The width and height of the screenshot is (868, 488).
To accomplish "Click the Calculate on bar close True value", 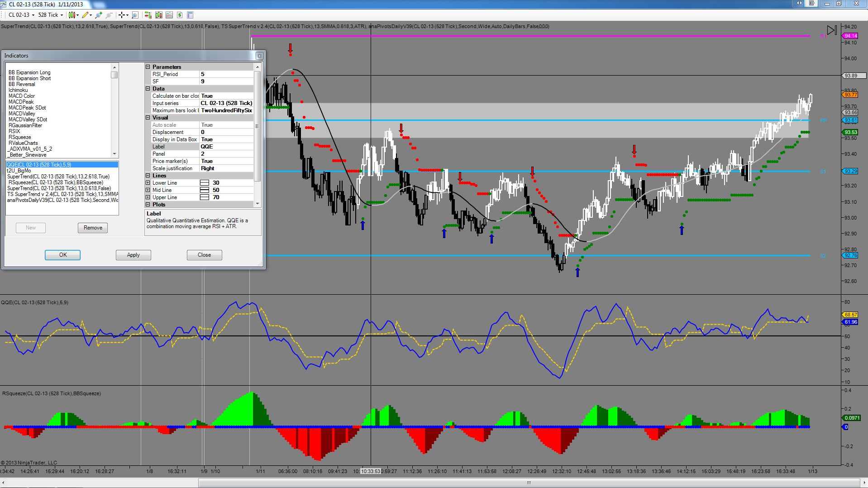I will tap(226, 96).
